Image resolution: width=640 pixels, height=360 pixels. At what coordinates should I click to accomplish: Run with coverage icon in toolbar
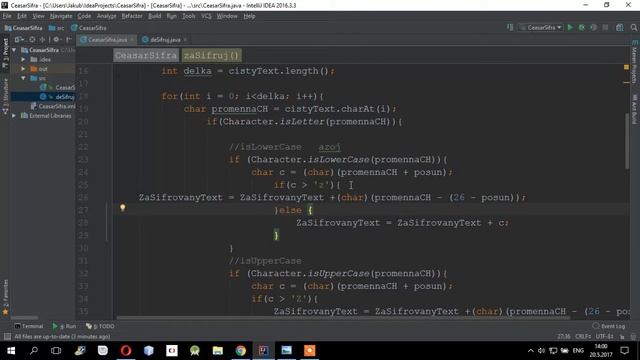point(593,27)
